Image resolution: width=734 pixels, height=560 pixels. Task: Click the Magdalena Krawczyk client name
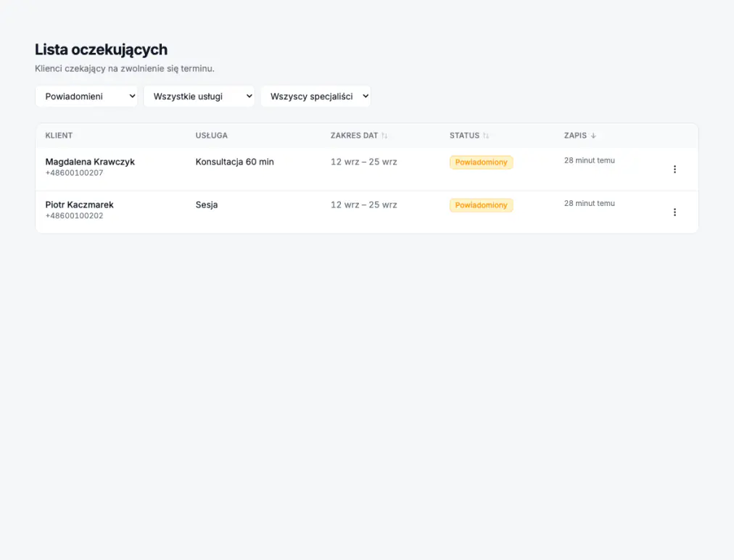tap(90, 162)
